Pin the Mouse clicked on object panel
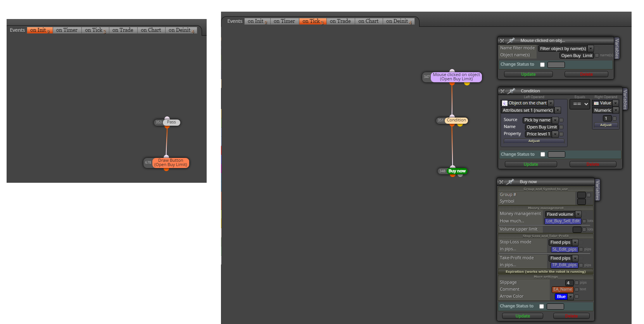 511,40
